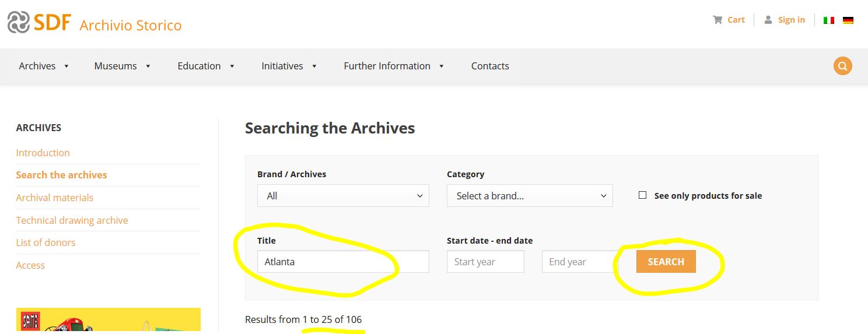Open the Initiatives menu

click(x=289, y=66)
